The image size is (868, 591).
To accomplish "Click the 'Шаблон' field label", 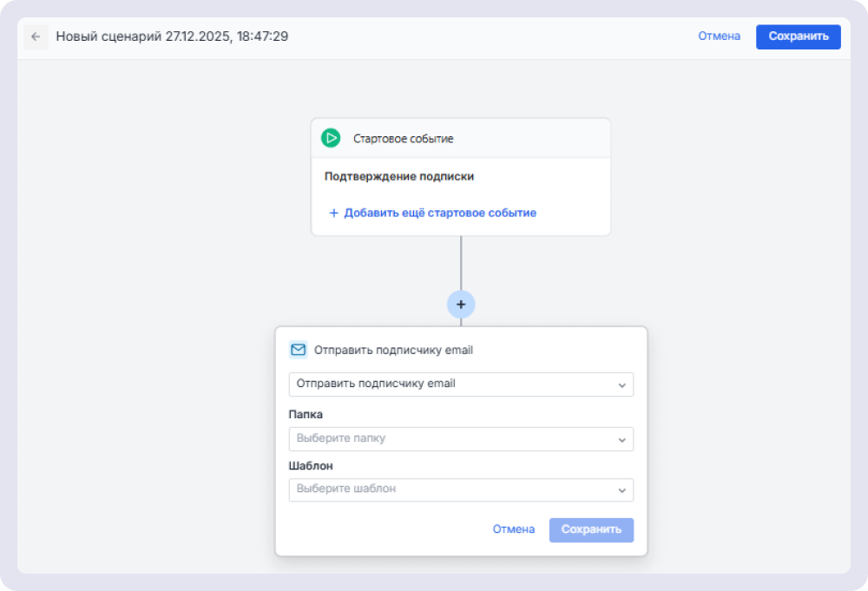I will (x=311, y=466).
